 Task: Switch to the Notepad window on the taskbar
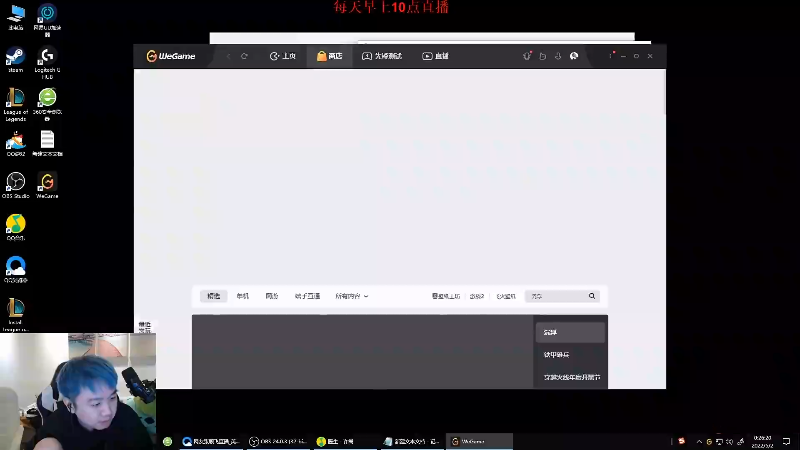(411, 441)
